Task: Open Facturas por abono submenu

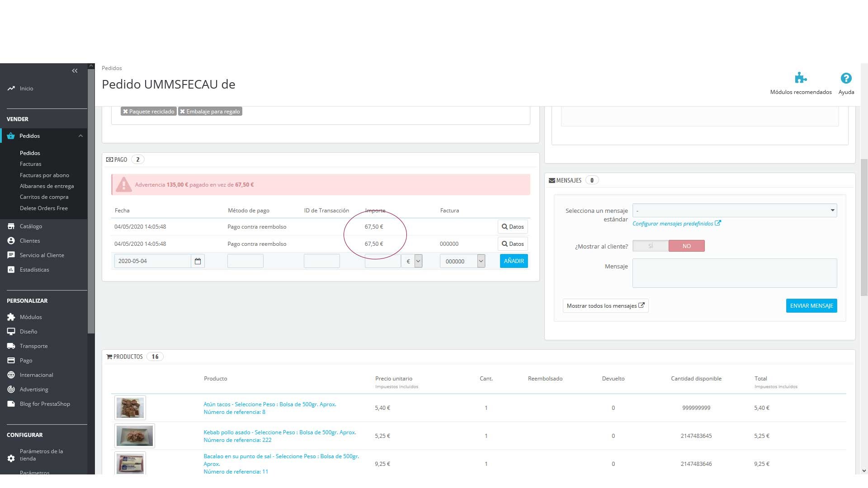Action: point(44,175)
